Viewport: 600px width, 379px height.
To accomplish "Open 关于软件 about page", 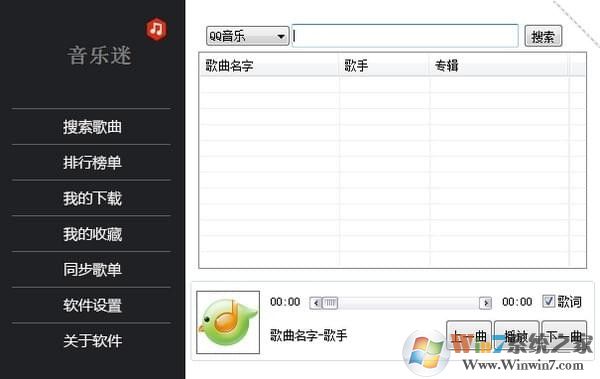I will pyautogui.click(x=92, y=341).
